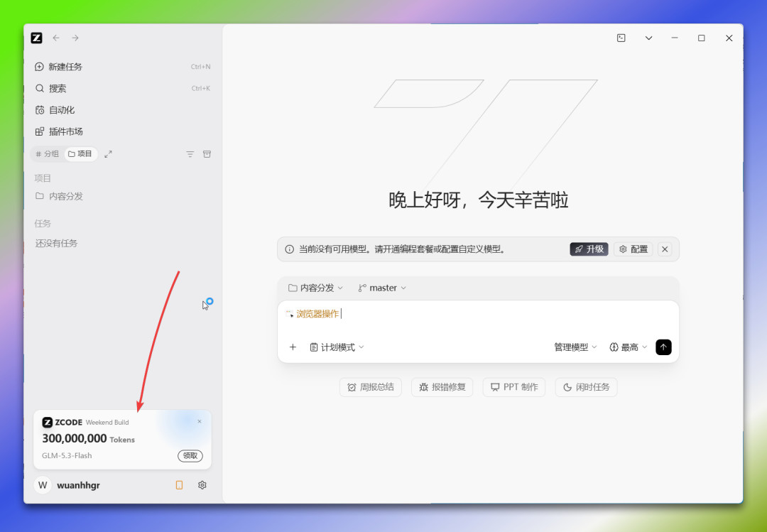This screenshot has width=767, height=532.
Task: Choose the 闲时任务 suggestion
Action: pyautogui.click(x=586, y=387)
